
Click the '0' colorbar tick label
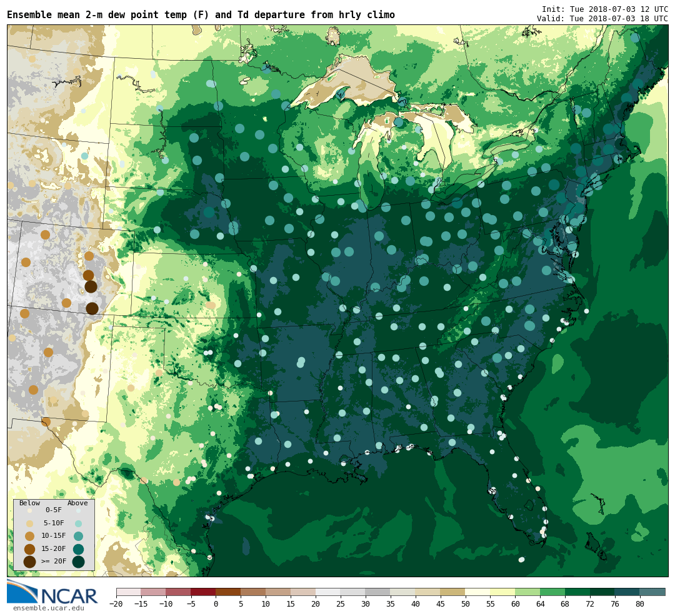(216, 604)
